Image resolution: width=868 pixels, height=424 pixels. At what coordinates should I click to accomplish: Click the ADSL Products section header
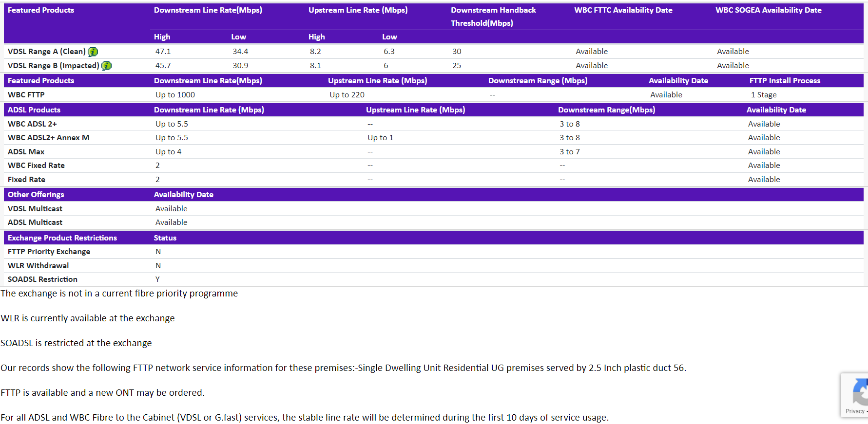(34, 110)
